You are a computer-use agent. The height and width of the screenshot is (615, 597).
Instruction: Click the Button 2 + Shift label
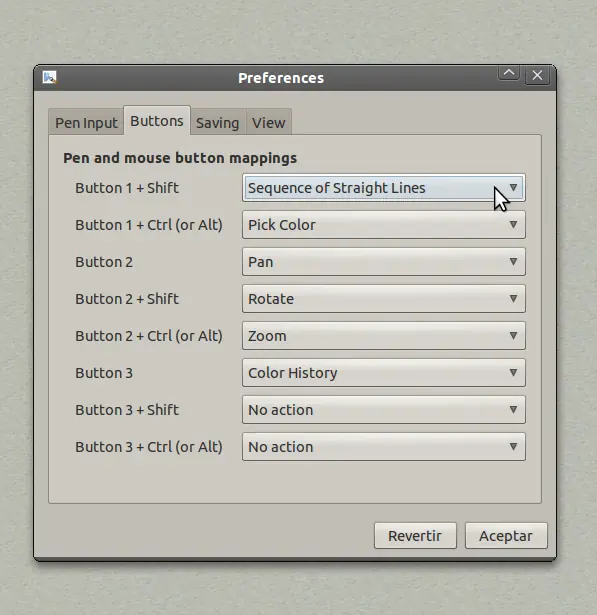tap(127, 299)
